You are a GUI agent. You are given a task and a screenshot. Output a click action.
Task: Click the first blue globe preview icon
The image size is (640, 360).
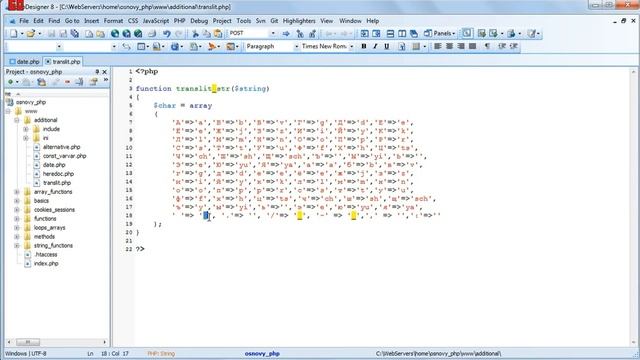[115, 33]
